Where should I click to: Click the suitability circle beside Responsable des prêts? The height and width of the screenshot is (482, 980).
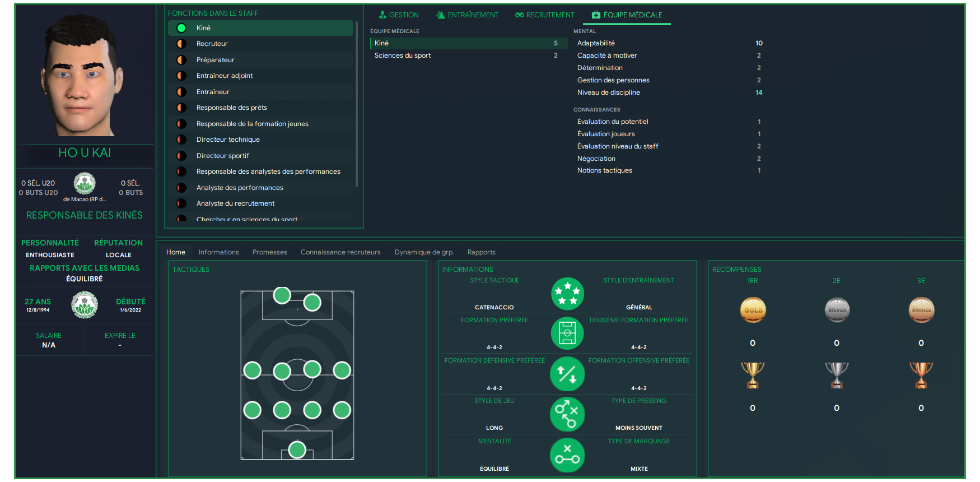[x=181, y=108]
